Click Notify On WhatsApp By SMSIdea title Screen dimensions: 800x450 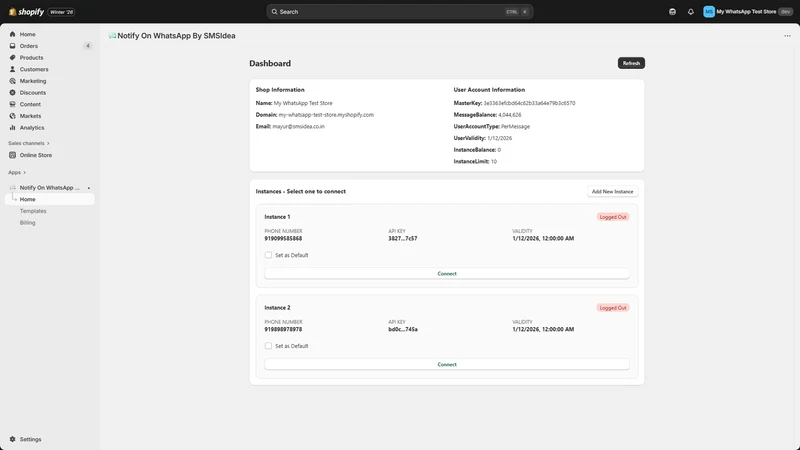click(x=177, y=36)
